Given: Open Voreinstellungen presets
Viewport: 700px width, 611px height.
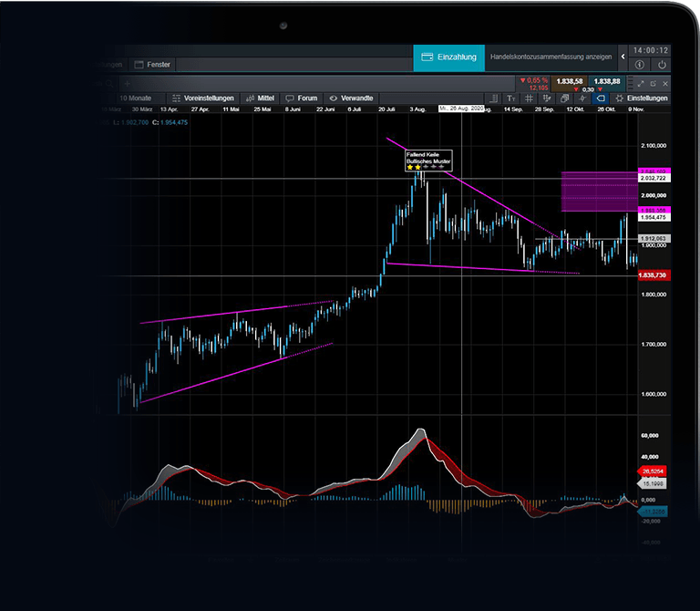Looking at the screenshot, I should tap(203, 98).
